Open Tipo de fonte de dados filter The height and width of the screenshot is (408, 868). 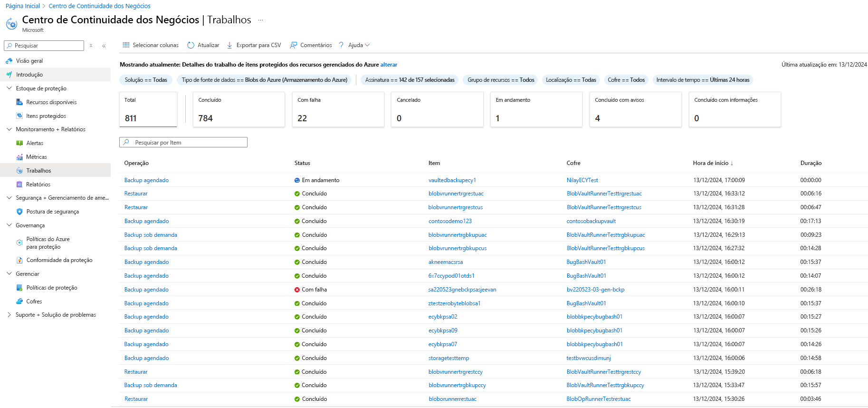pyautogui.click(x=264, y=80)
